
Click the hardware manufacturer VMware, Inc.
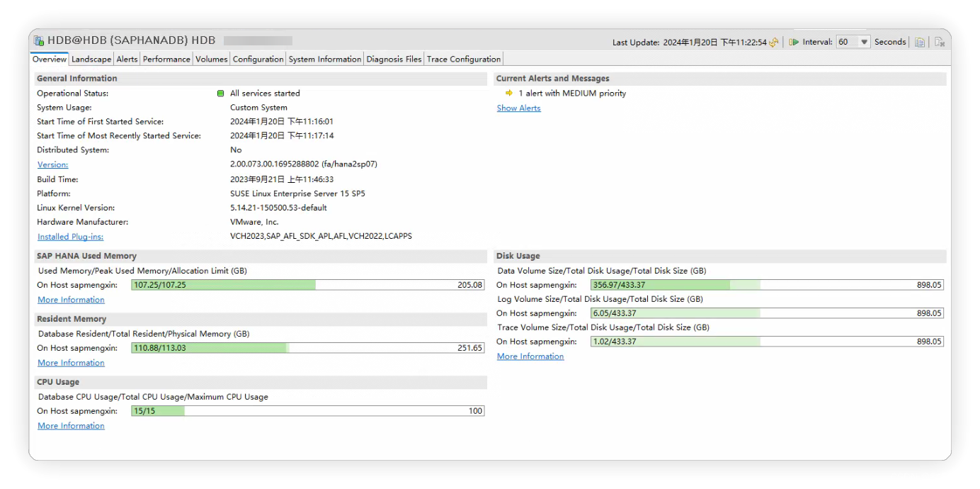tap(254, 222)
